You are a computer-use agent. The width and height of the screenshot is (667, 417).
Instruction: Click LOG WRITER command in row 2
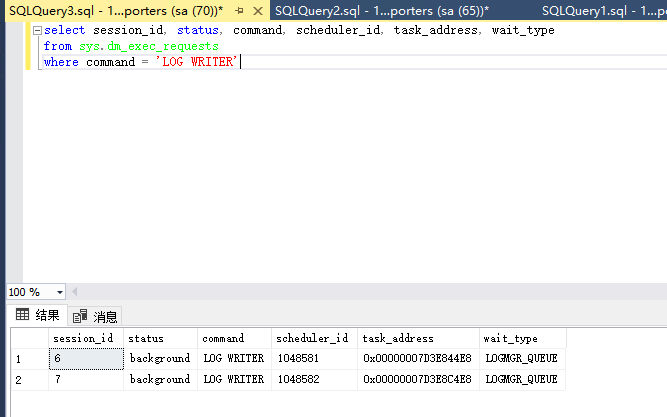(234, 379)
